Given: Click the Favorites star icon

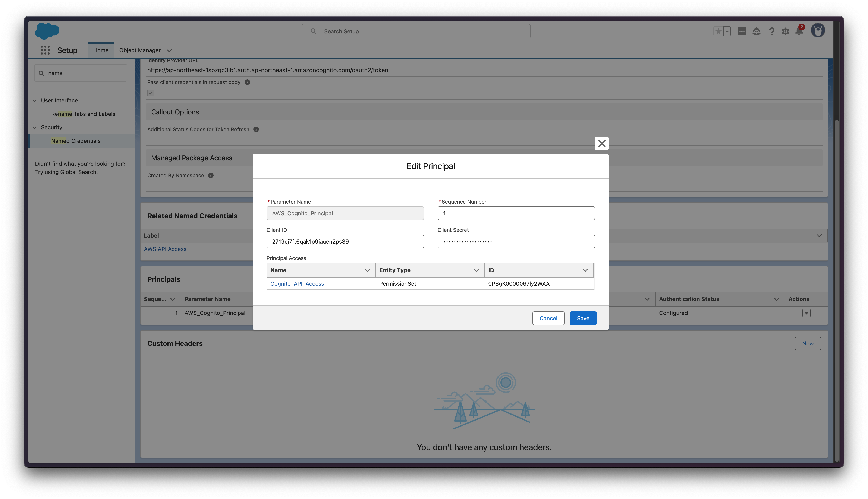Looking at the screenshot, I should click(718, 31).
